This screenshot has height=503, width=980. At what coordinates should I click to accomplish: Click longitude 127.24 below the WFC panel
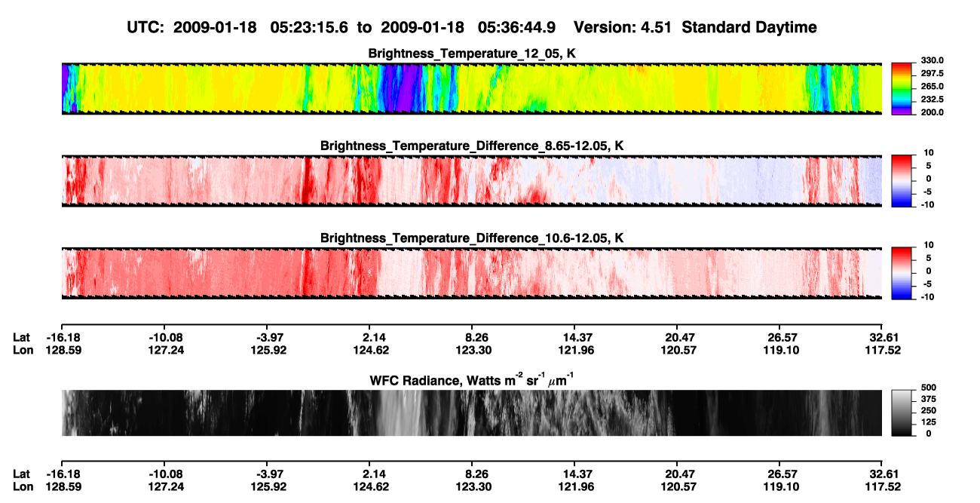point(164,486)
